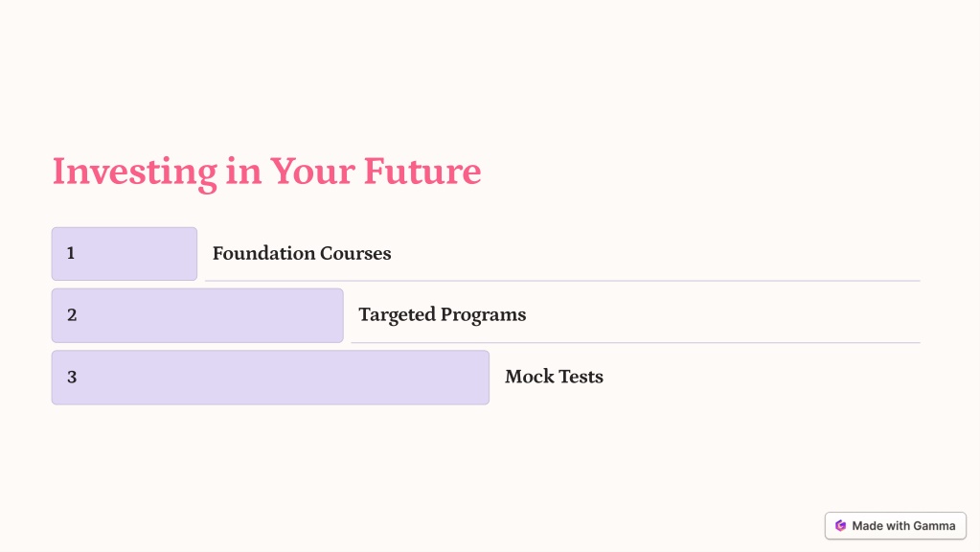Click the word Investing in the title

[135, 172]
